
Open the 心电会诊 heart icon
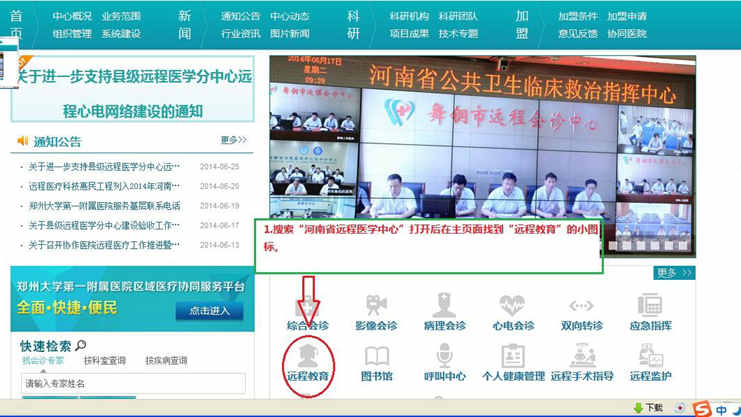[513, 305]
